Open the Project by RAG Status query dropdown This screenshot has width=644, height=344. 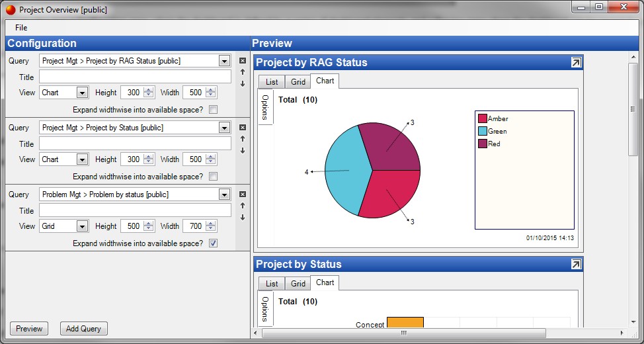[224, 62]
